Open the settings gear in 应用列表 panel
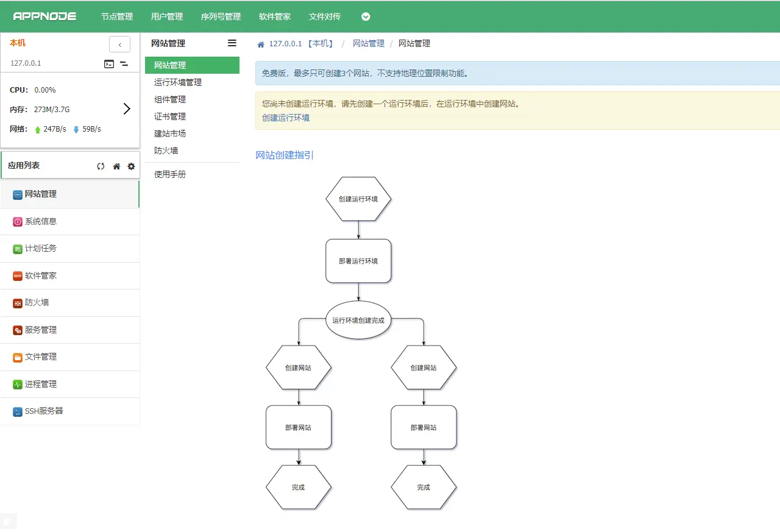The height and width of the screenshot is (532, 780). click(131, 165)
